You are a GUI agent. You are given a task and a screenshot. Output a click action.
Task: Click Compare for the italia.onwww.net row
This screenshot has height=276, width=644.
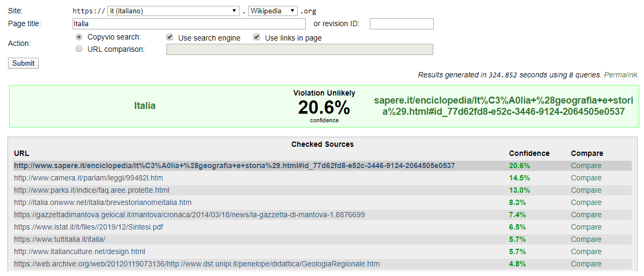click(x=586, y=202)
